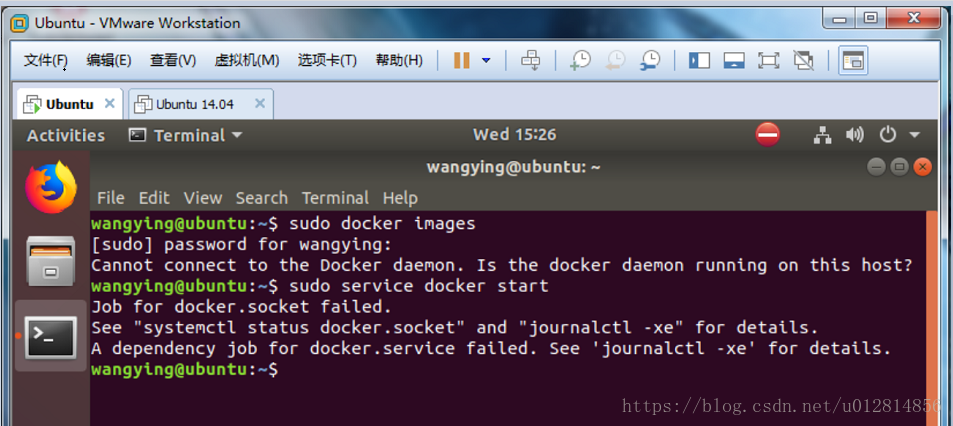Minimize the terminal window
This screenshot has height=426, width=953.
coord(876,167)
